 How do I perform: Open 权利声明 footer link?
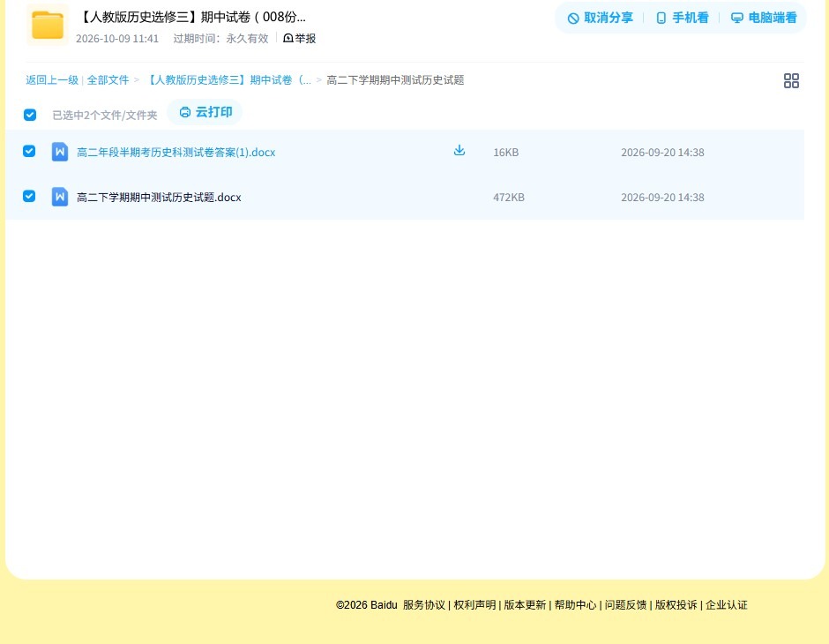click(x=474, y=605)
